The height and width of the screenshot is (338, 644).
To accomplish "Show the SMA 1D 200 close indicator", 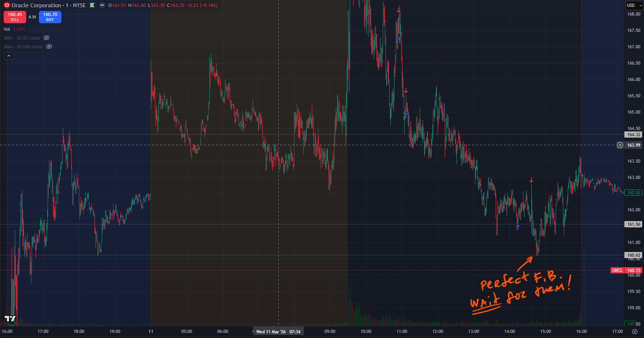I will 49,46.
